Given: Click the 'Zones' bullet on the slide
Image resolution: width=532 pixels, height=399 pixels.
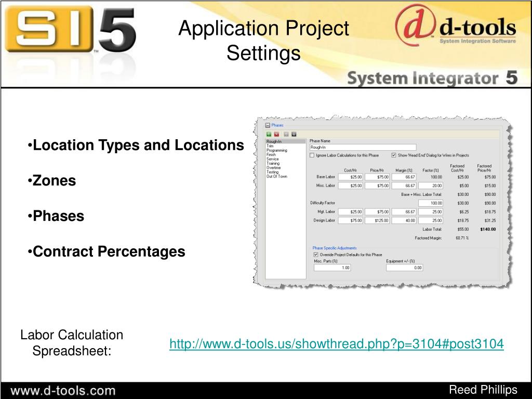Looking at the screenshot, I should tap(52, 180).
